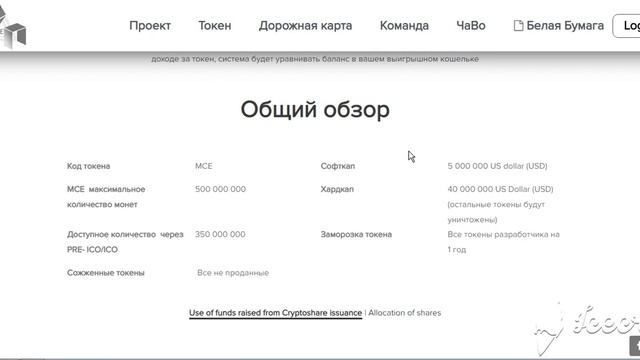Click the Код токена label
The image size is (640, 360).
[x=89, y=166]
